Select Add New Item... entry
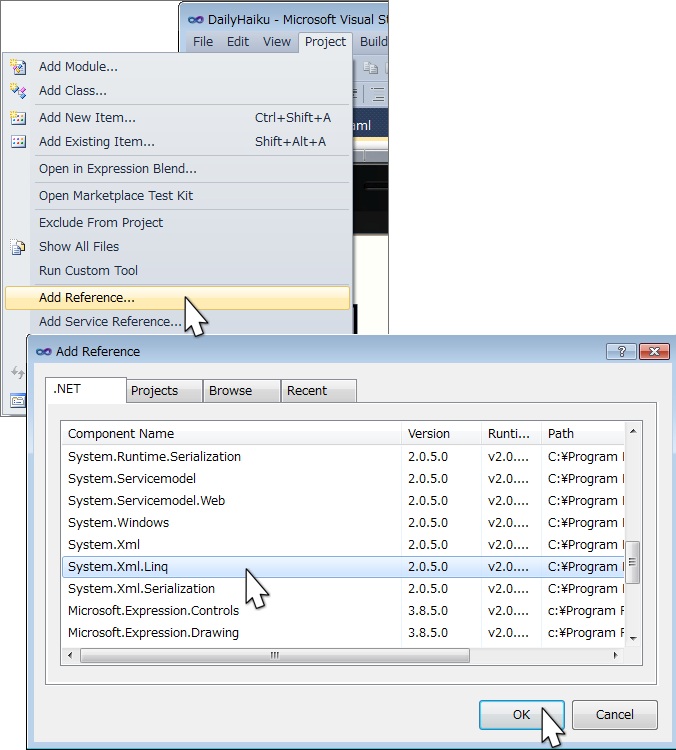The image size is (676, 750). 177,118
